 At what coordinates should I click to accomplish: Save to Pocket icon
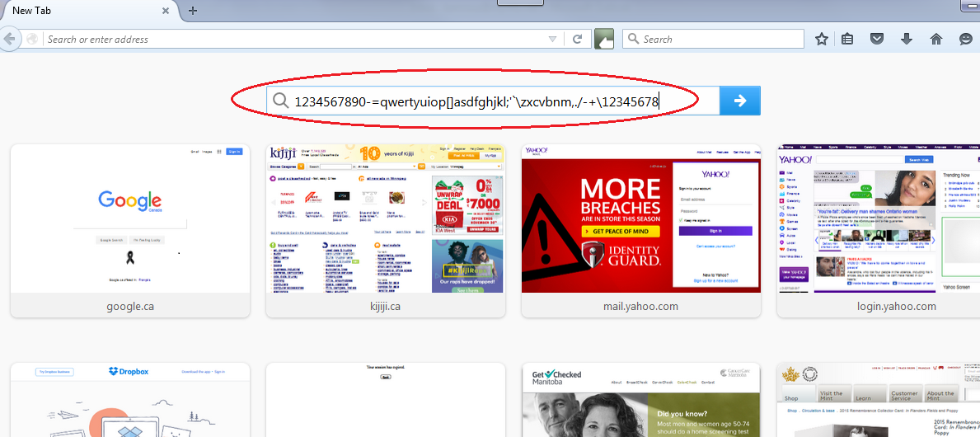pyautogui.click(x=878, y=39)
